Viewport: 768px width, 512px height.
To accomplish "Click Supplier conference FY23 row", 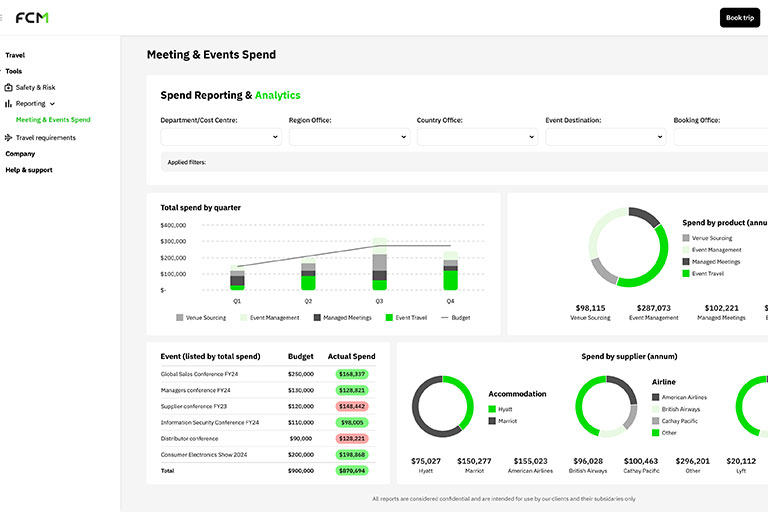I will (x=268, y=406).
